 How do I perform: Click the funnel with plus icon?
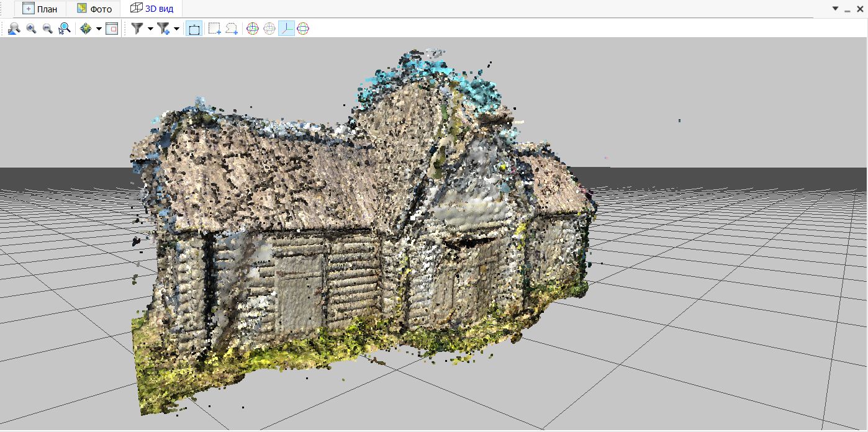163,29
